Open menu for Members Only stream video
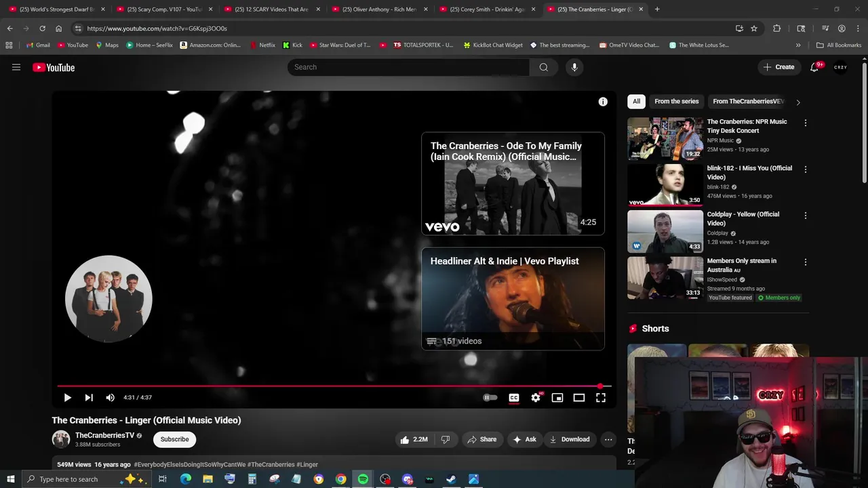This screenshot has width=868, height=488. (x=805, y=262)
